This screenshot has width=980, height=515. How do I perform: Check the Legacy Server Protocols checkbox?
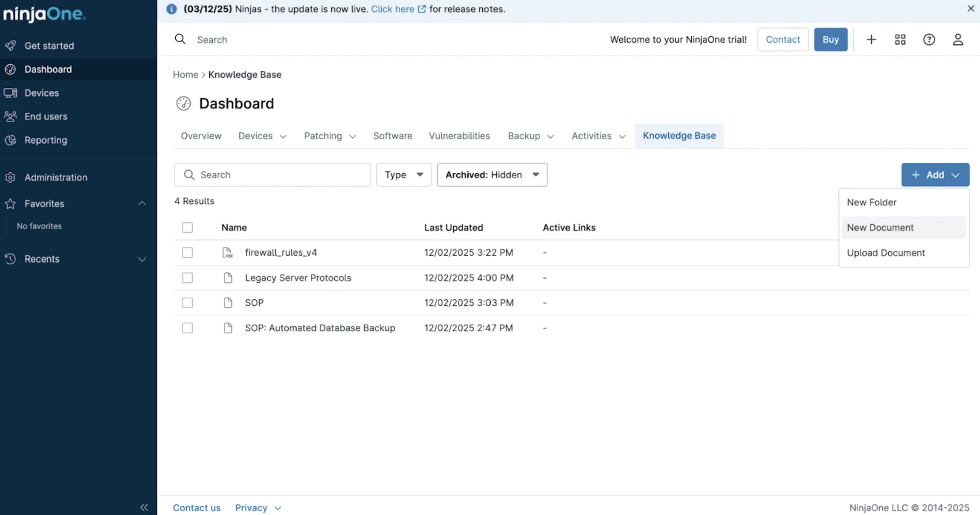pyautogui.click(x=187, y=278)
